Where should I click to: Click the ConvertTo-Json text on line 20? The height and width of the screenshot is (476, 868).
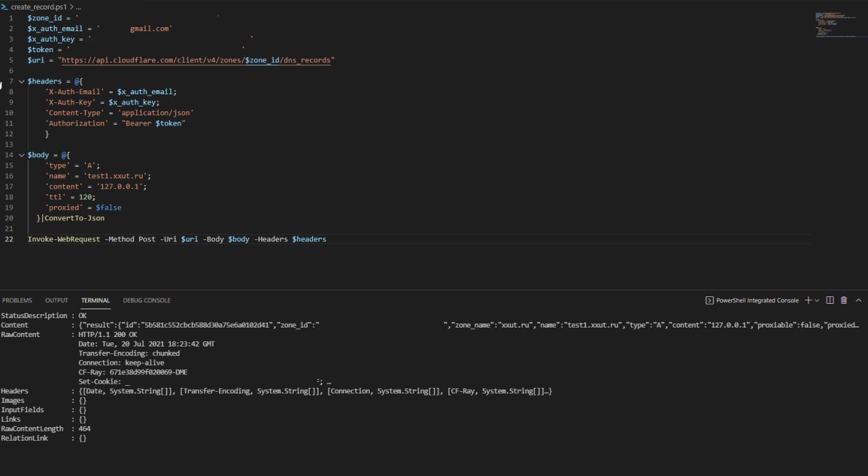75,218
